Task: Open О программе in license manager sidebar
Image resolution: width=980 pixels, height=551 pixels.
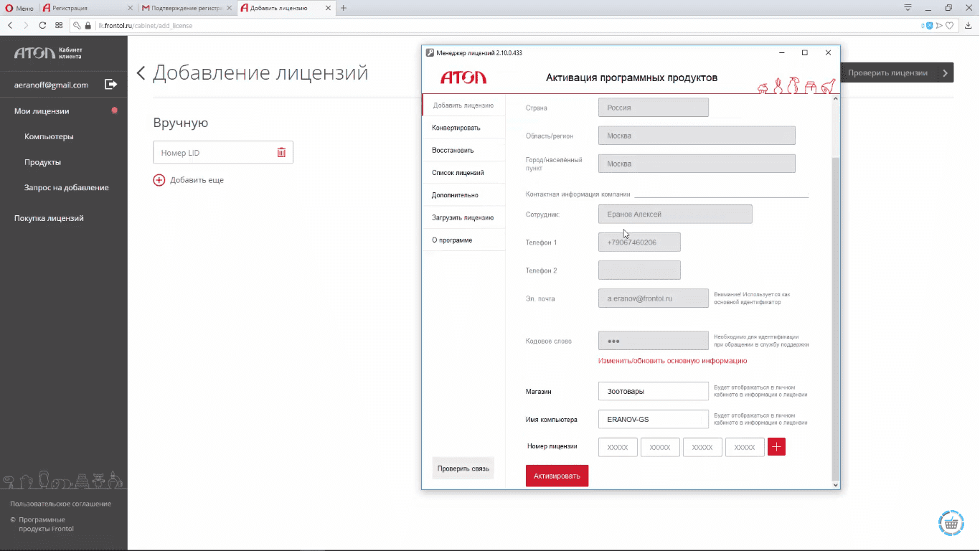Action: 463,240
